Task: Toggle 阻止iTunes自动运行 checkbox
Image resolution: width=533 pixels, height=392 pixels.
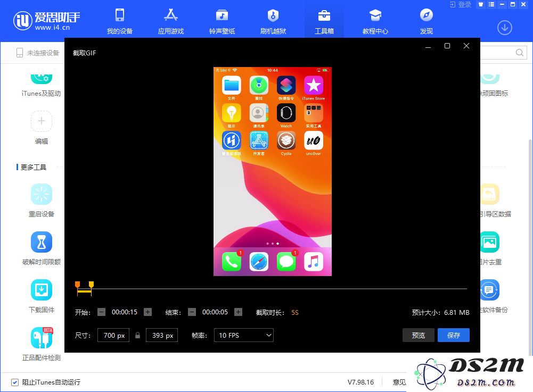Action: coord(14,382)
